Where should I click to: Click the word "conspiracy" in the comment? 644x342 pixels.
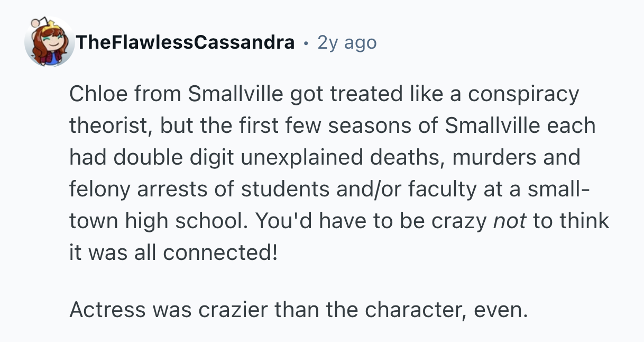pos(523,94)
